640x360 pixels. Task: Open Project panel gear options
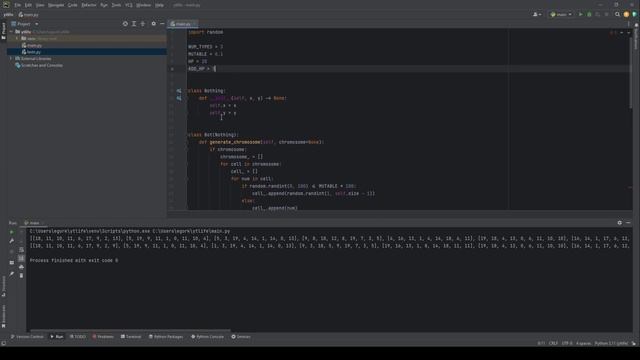pos(153,24)
